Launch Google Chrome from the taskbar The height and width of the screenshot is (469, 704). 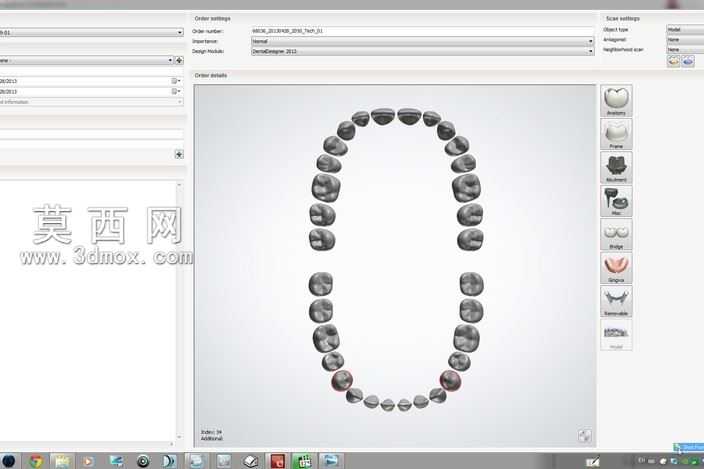point(36,461)
